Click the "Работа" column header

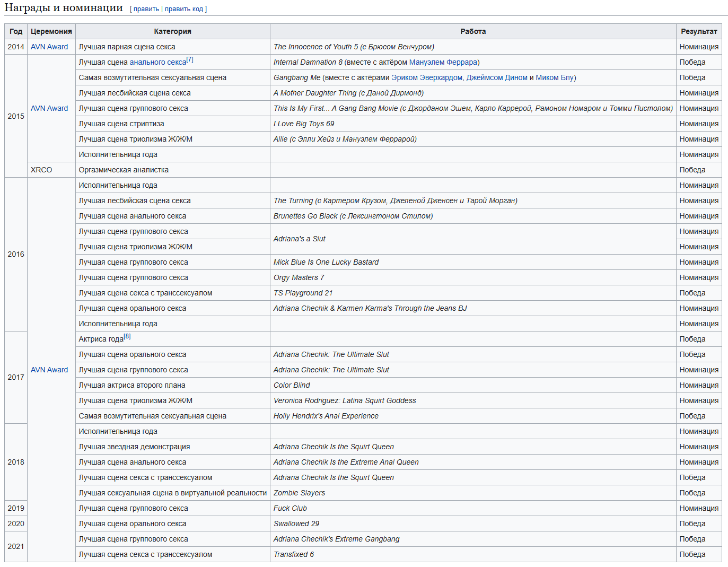tap(473, 31)
